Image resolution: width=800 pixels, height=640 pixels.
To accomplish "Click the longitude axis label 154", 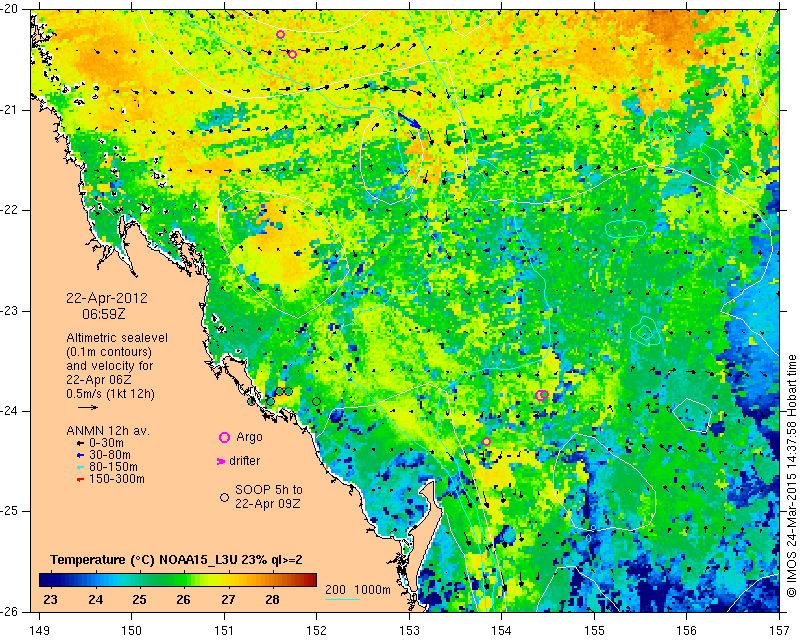I will tap(502, 631).
